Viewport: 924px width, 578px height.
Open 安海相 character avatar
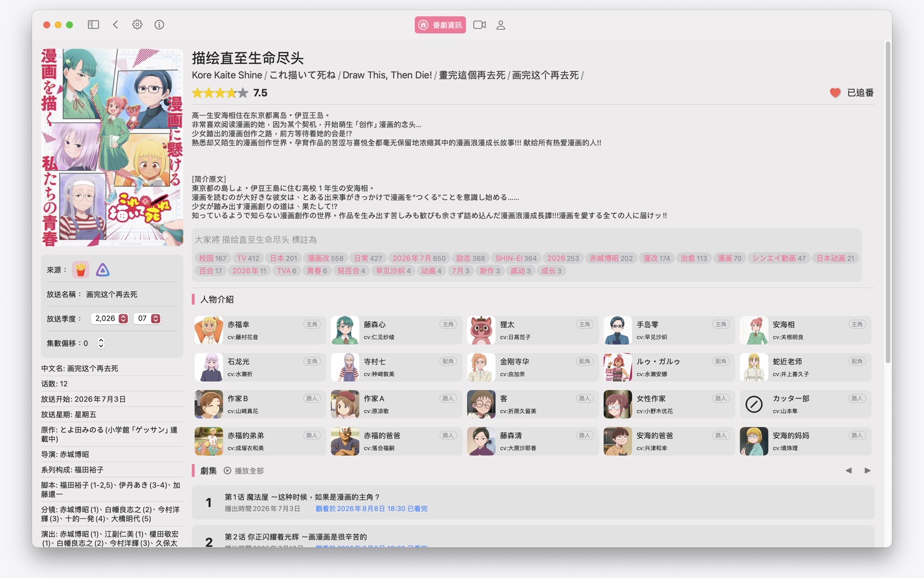coord(754,330)
